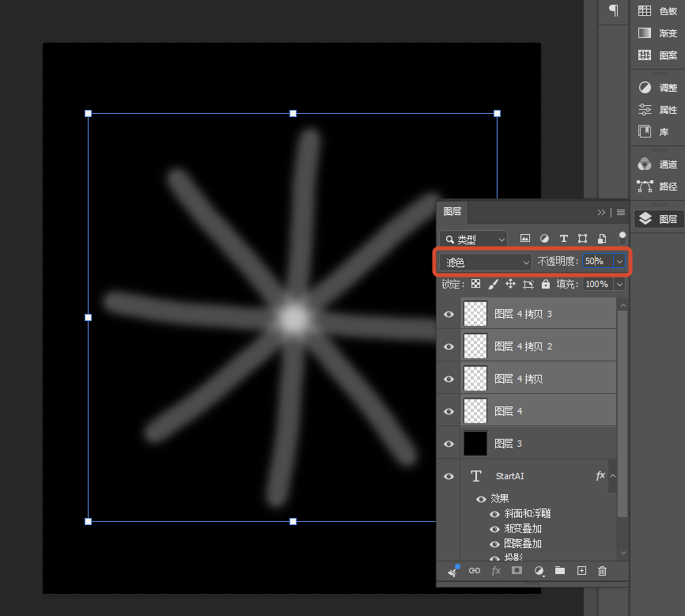Open the 路径 panel
Viewport: 685px width, 616px height.
point(657,187)
